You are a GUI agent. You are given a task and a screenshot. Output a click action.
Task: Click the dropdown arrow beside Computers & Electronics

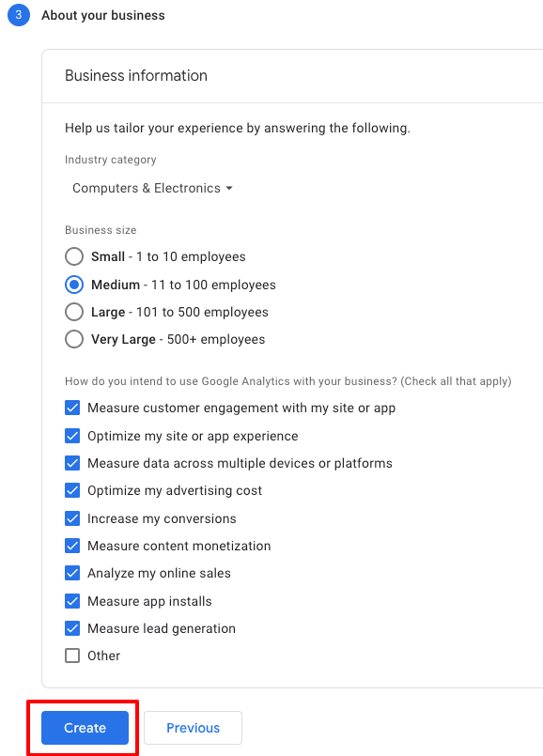(229, 188)
